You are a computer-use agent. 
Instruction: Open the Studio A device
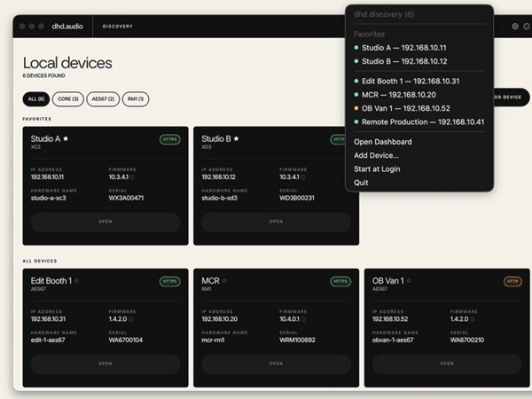[x=106, y=222]
